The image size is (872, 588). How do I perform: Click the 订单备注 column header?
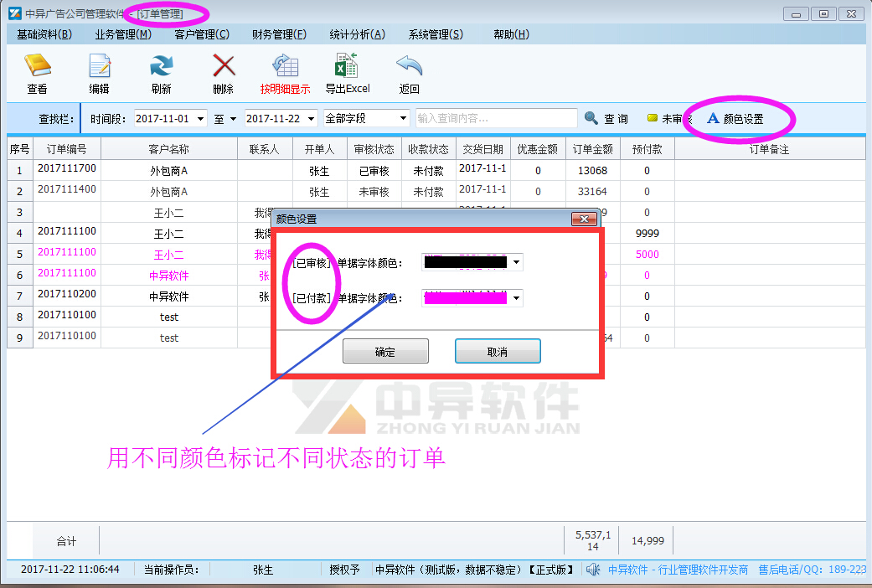770,149
